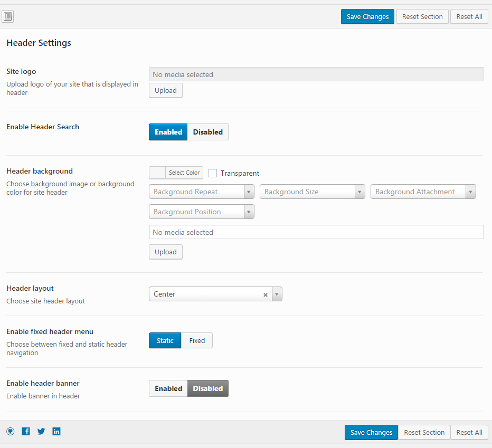Click Upload under Site logo
This screenshot has height=448, width=492.
click(x=166, y=90)
